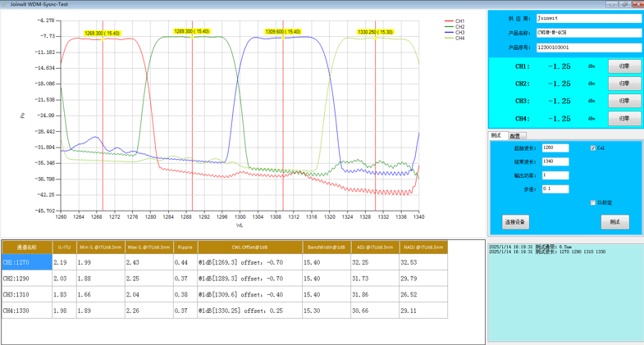Click CH4 ADJ value 30.66
The image size is (644, 345).
pyautogui.click(x=375, y=311)
